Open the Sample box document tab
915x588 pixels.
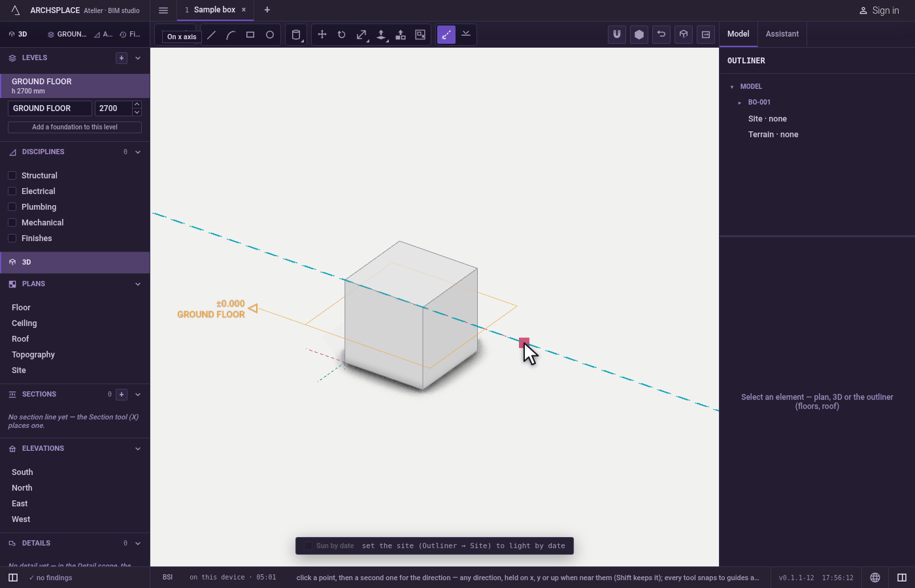tap(214, 10)
